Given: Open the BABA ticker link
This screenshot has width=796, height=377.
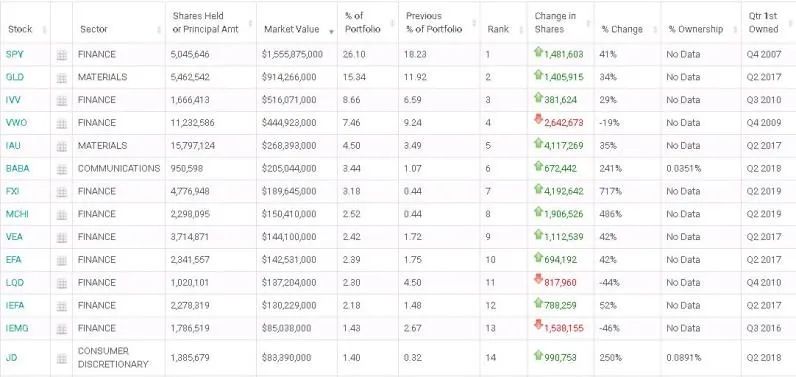Looking at the screenshot, I should tap(17, 168).
